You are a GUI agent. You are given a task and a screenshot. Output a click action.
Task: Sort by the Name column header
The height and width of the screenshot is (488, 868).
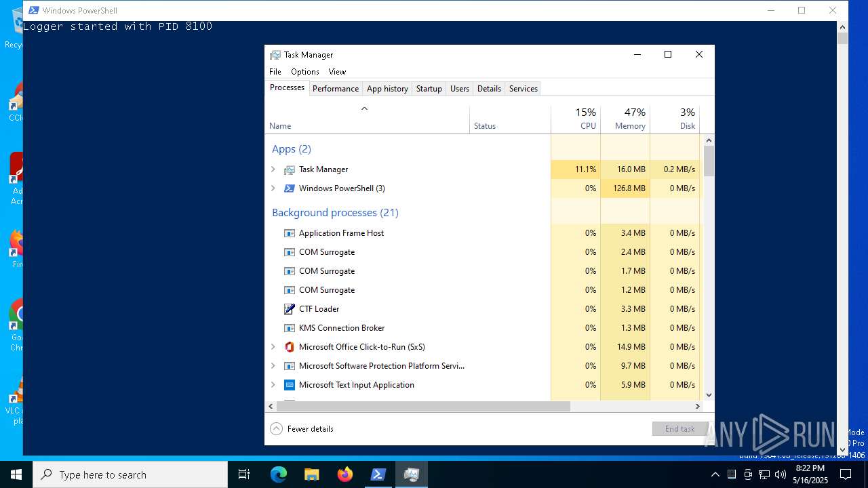(367, 119)
